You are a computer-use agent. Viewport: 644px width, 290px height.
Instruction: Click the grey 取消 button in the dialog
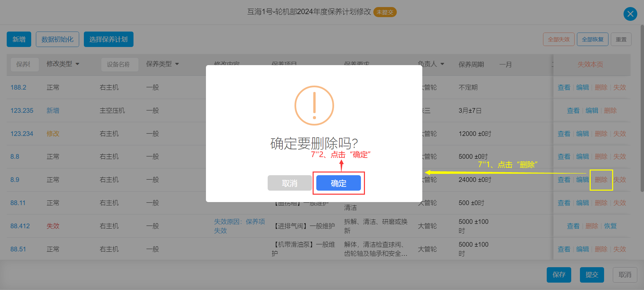[x=290, y=183]
